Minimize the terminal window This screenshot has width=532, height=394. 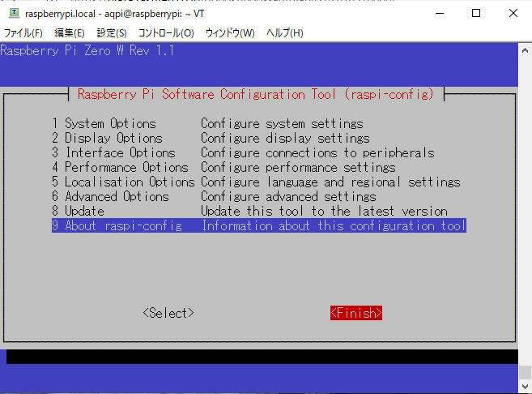coord(440,13)
